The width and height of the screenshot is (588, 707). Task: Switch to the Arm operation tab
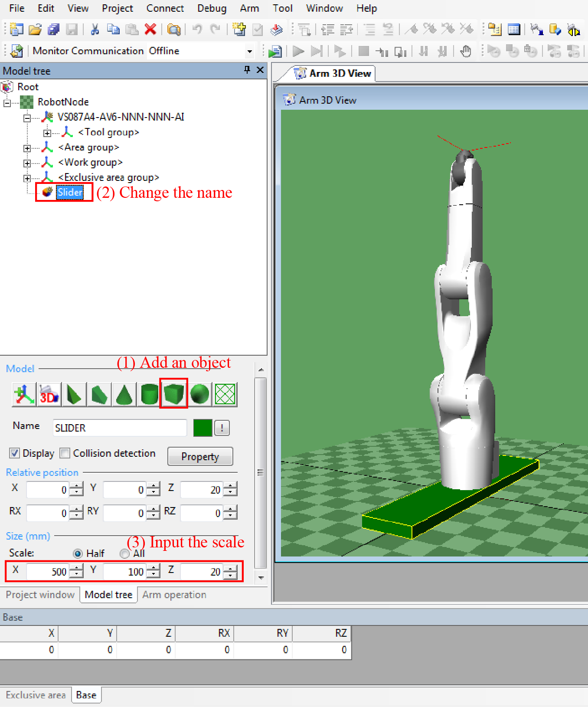pos(174,595)
